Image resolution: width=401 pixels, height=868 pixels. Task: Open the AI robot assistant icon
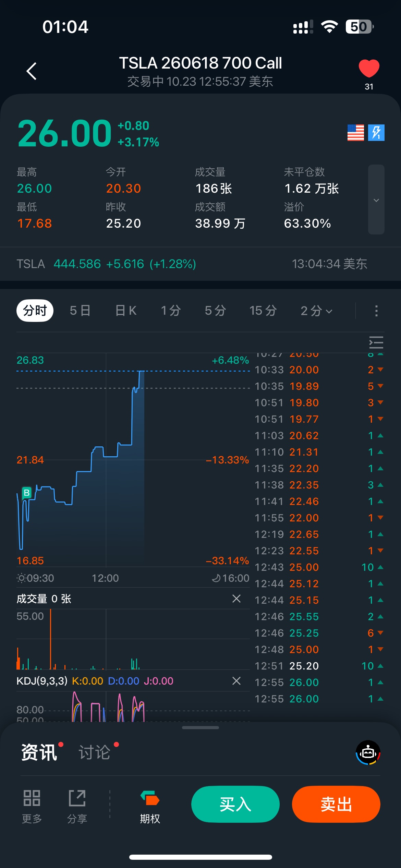pos(368,752)
